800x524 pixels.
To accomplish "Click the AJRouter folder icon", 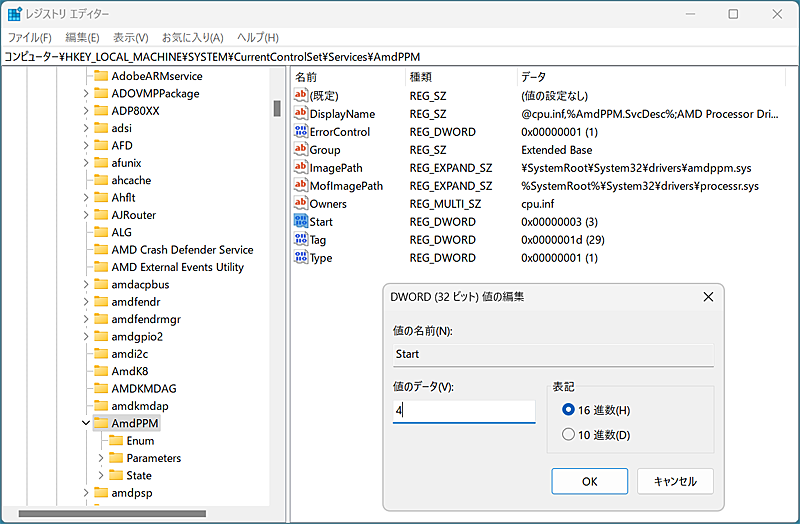I will pyautogui.click(x=101, y=214).
